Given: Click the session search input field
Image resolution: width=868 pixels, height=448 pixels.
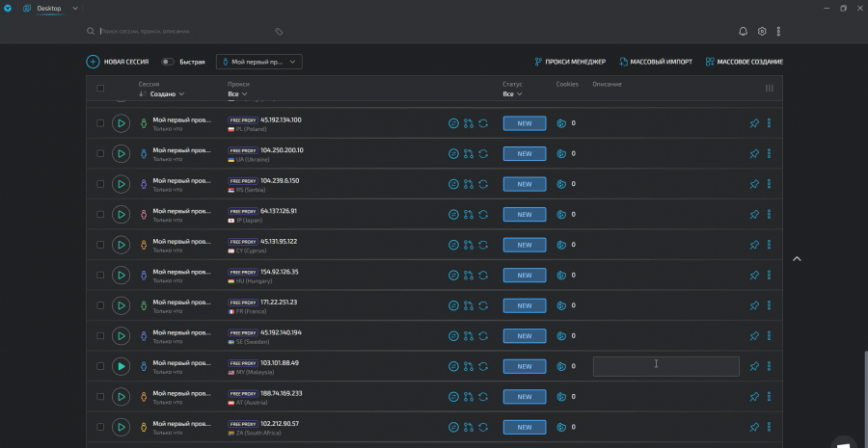Looking at the screenshot, I should (x=185, y=32).
